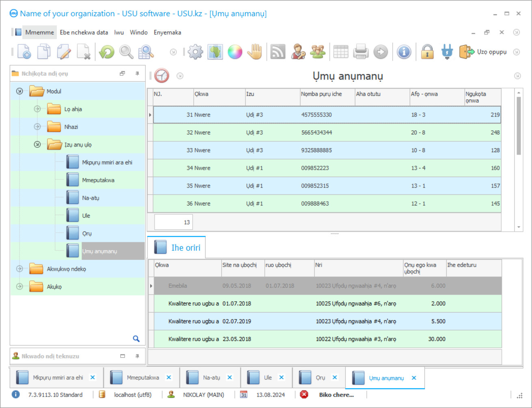Image resolution: width=532 pixels, height=408 pixels.
Task: Click the clock icon above table
Action: pos(162,76)
